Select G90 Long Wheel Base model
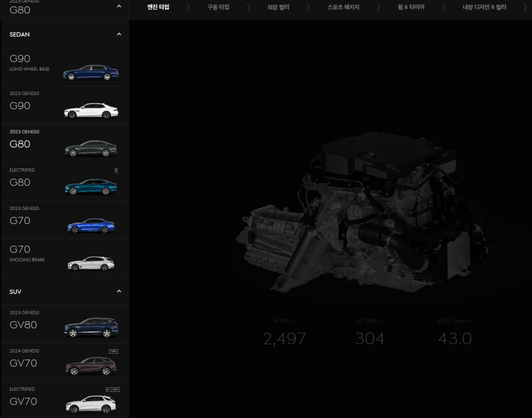532x418 pixels. [64, 67]
